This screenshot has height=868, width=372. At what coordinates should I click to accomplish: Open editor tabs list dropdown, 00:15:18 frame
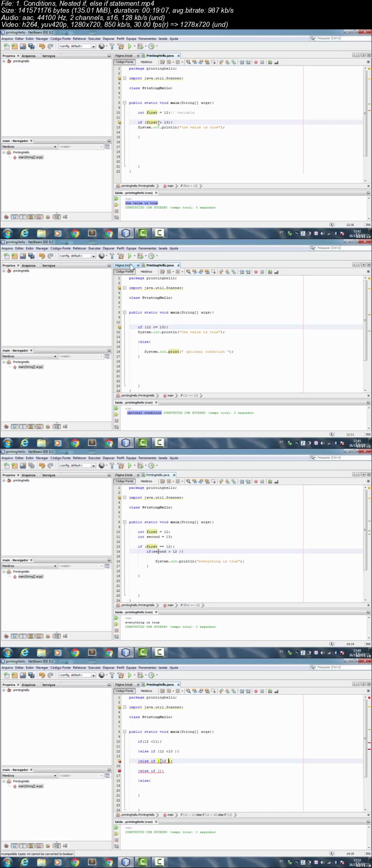pos(364,684)
